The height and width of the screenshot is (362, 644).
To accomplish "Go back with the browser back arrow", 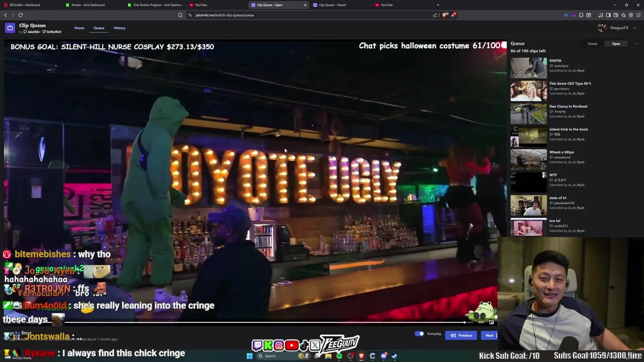I will click(x=6, y=15).
